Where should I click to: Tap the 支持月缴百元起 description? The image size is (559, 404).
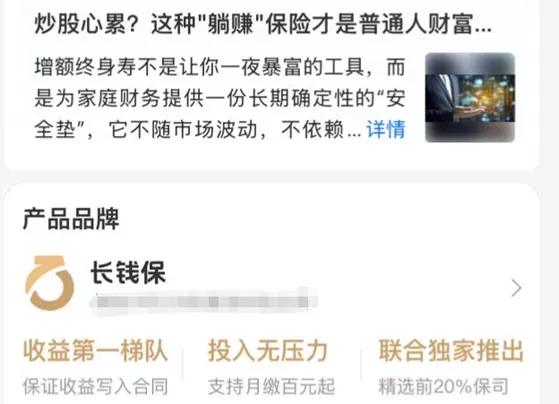271,387
